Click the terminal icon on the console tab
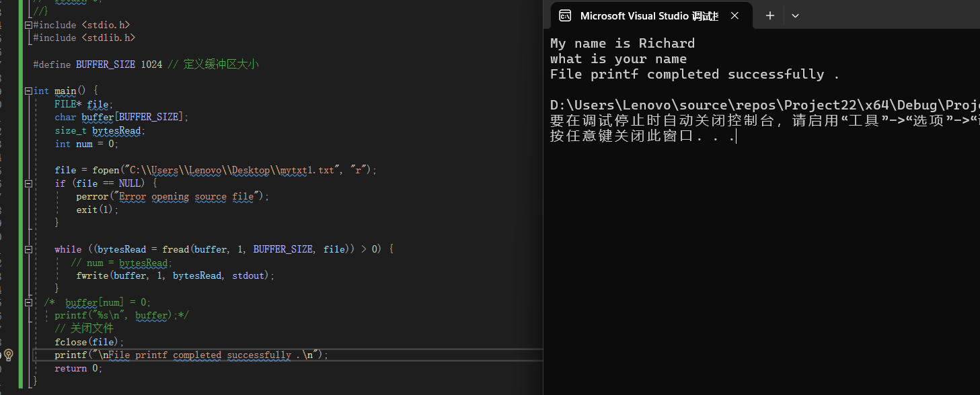Screen dimensions: 980x395 coord(566,15)
